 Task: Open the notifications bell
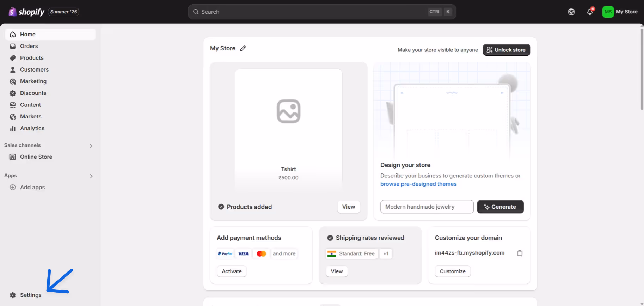click(x=590, y=12)
